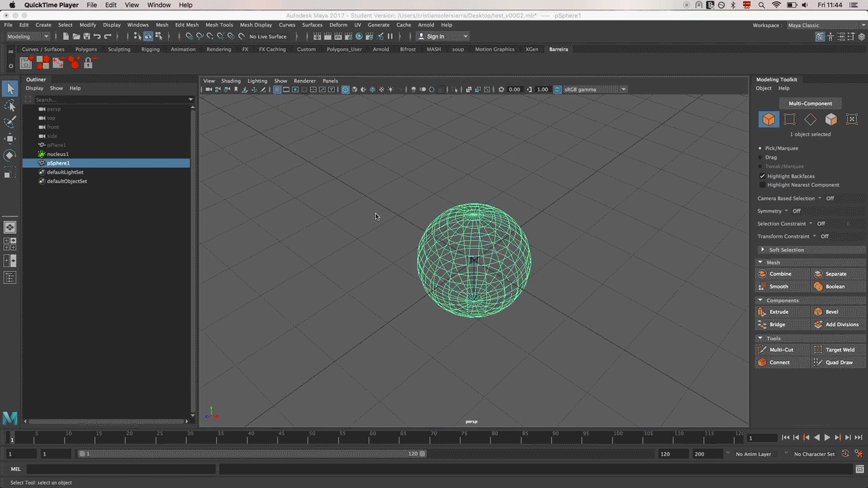
Task: Activate the Rotate tool in toolbox
Action: (10, 155)
